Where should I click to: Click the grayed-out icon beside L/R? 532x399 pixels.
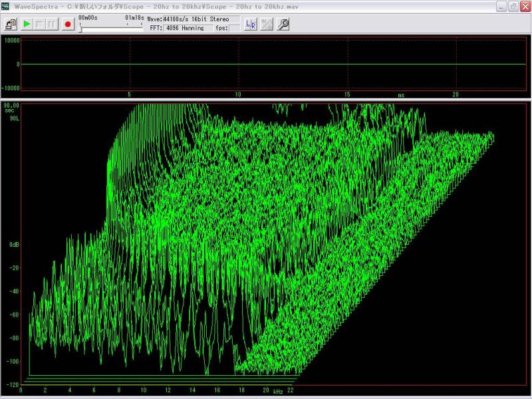(x=266, y=24)
